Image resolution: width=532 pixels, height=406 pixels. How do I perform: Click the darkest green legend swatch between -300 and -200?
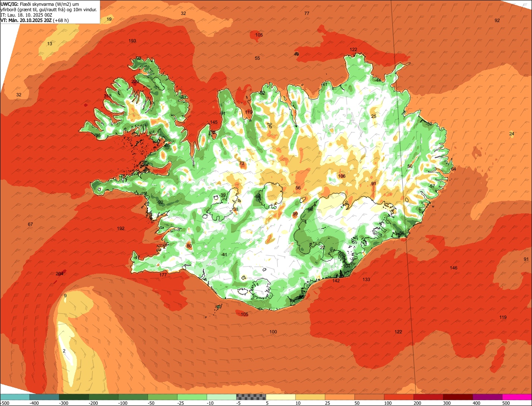(x=74, y=397)
